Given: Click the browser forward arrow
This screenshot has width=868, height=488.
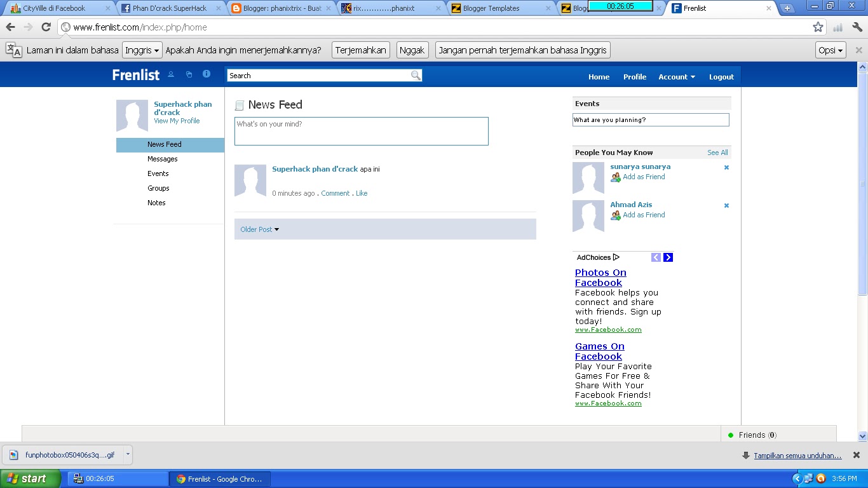Looking at the screenshot, I should click(28, 27).
